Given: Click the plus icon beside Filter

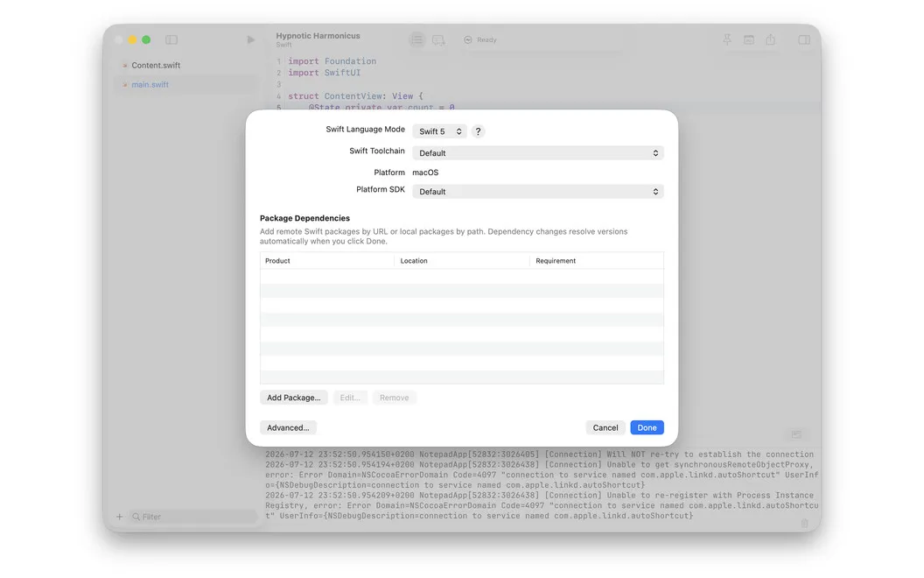Looking at the screenshot, I should (x=120, y=517).
